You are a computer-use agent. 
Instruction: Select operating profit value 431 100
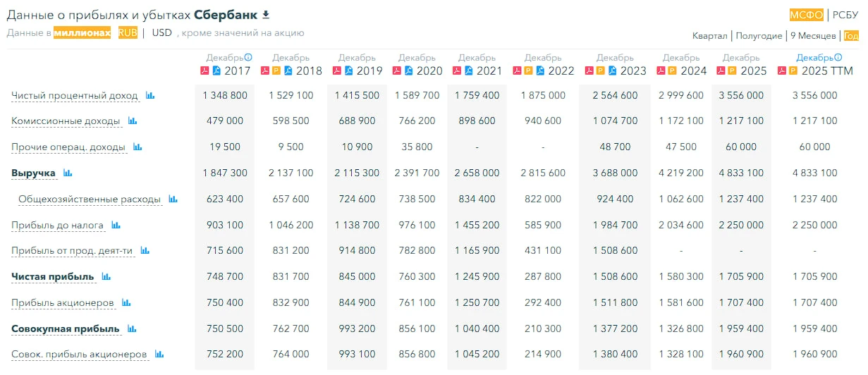click(544, 251)
